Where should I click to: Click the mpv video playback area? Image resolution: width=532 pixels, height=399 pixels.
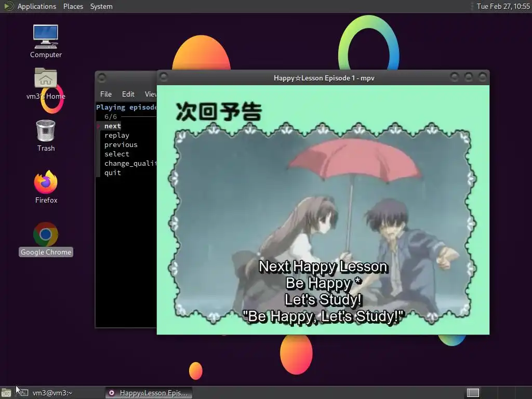click(323, 210)
